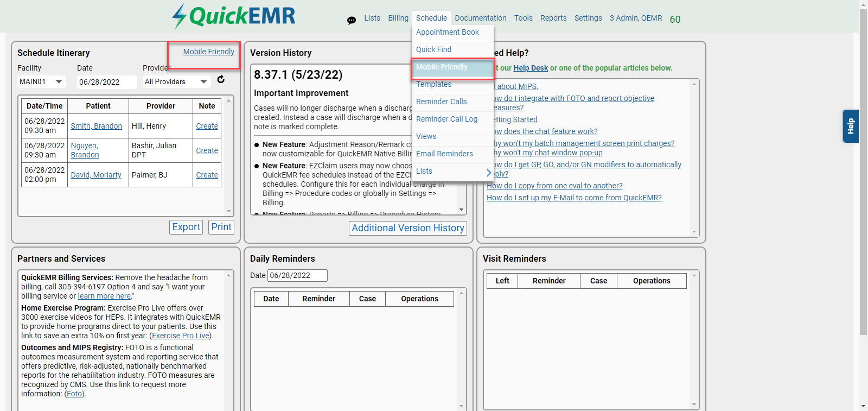
Task: Open the batch management print charges article
Action: pyautogui.click(x=584, y=143)
